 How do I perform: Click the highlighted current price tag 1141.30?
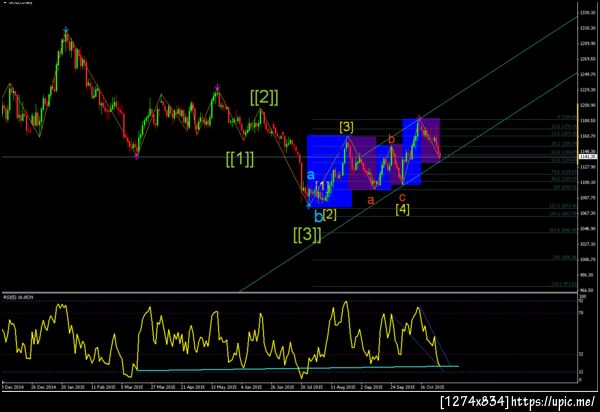point(588,156)
